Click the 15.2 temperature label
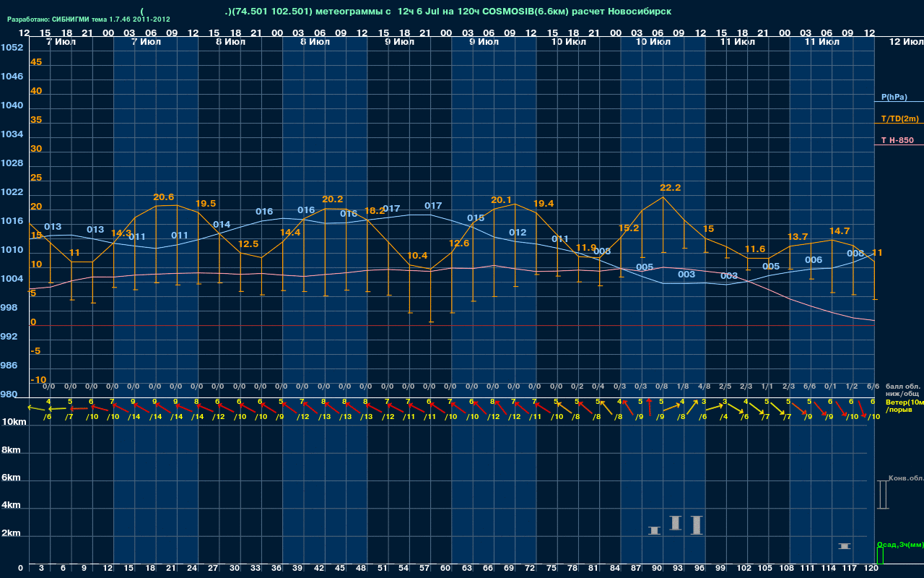Image resolution: width=924 pixels, height=578 pixels. click(629, 228)
